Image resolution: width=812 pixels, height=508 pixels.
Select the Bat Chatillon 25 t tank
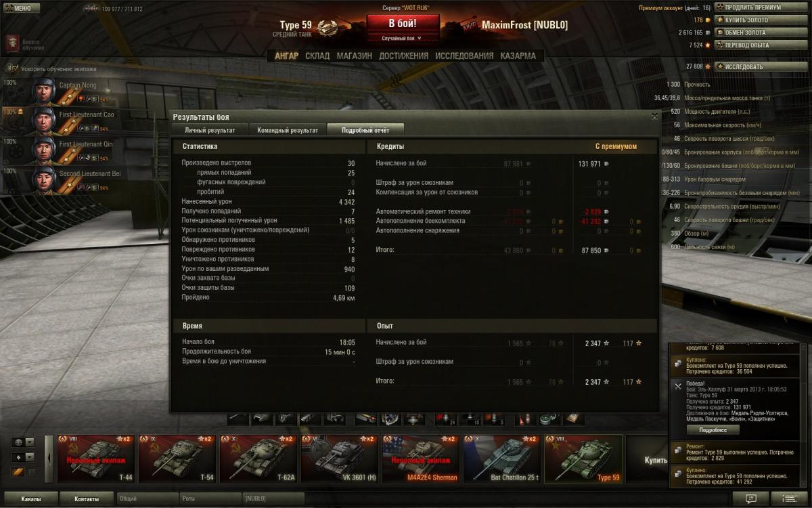click(x=502, y=459)
